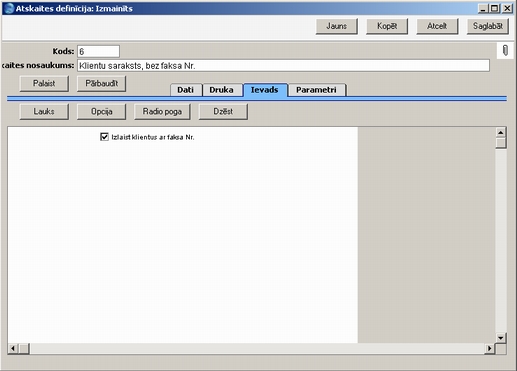Click the horizontal scrollbar thumb
Image resolution: width=517 pixels, height=371 pixels.
point(24,349)
